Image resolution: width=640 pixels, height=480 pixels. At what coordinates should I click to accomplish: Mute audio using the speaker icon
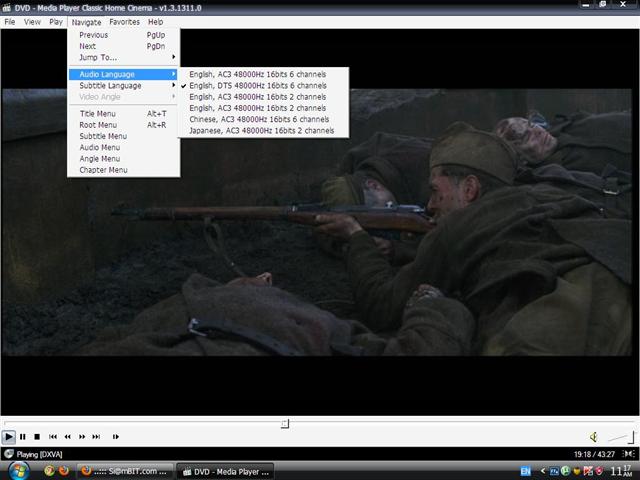594,437
